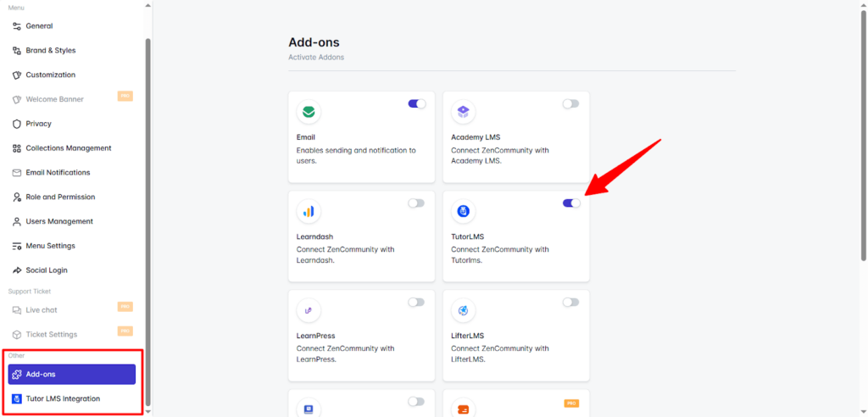Screen dimensions: 868x417
Task: Click the Social Login arrow icon
Action: click(17, 270)
